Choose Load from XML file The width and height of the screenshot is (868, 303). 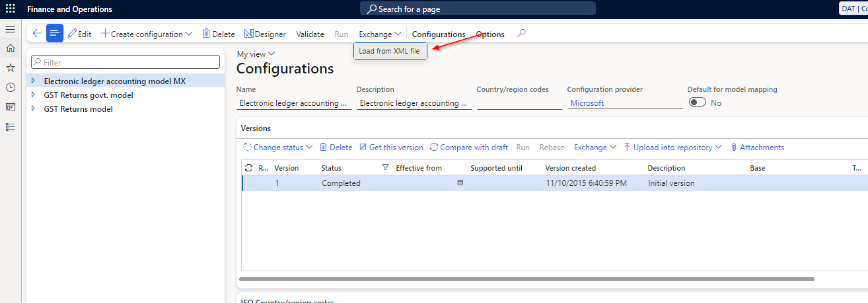(390, 51)
